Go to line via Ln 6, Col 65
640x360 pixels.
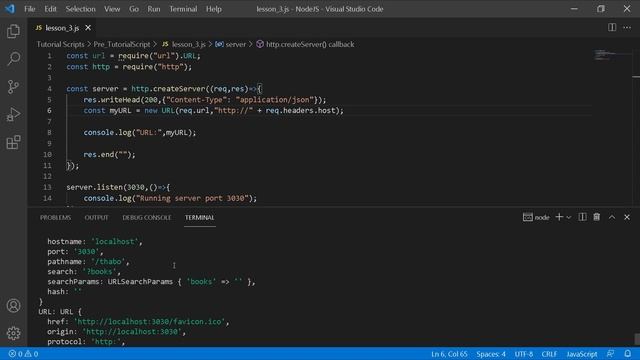click(449, 354)
